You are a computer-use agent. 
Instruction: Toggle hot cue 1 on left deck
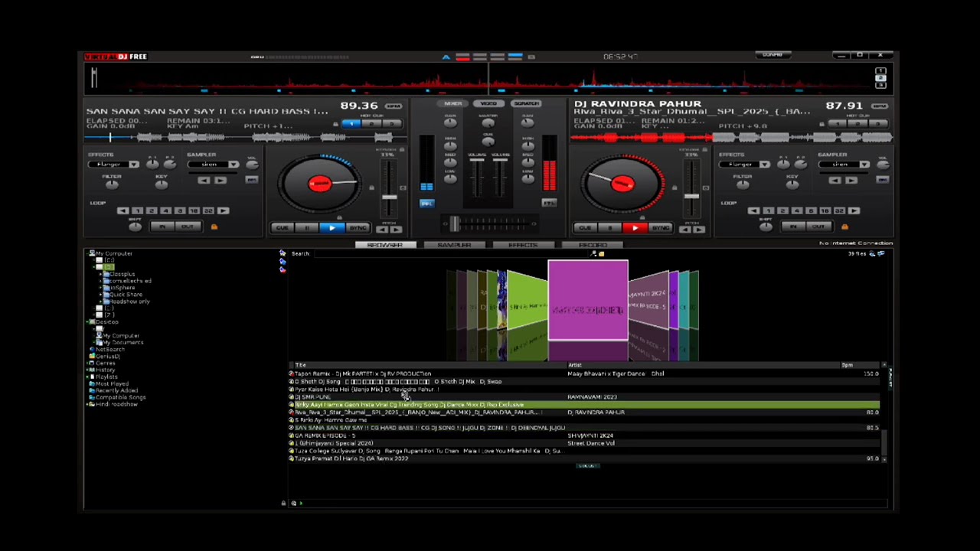coord(352,124)
